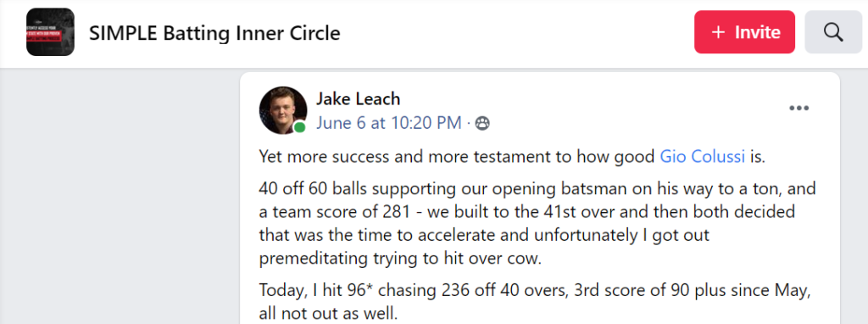Open the SIMPLE Batting group cover thumbnail
The width and height of the screenshot is (868, 324).
50,32
